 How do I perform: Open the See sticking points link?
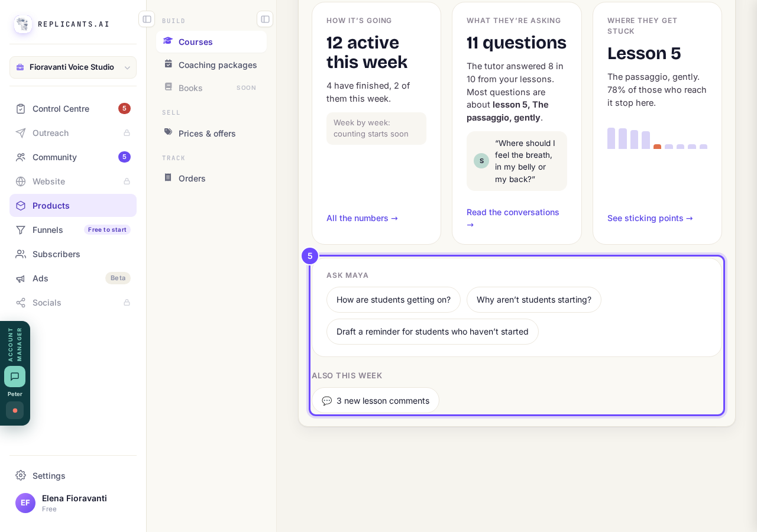pyautogui.click(x=650, y=218)
